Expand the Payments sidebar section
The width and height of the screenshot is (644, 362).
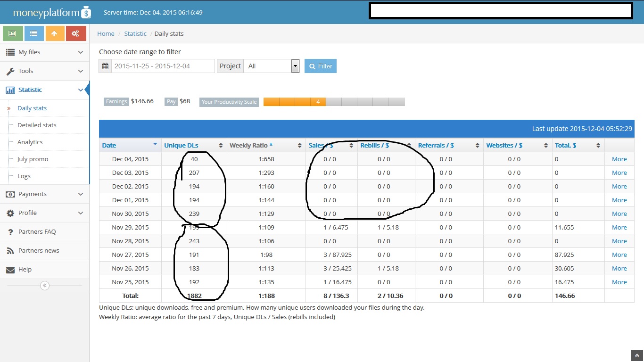coord(44,194)
